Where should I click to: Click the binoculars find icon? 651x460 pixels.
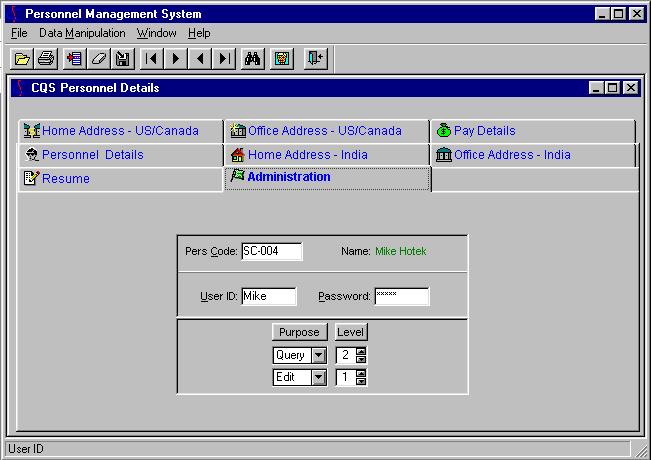click(253, 59)
